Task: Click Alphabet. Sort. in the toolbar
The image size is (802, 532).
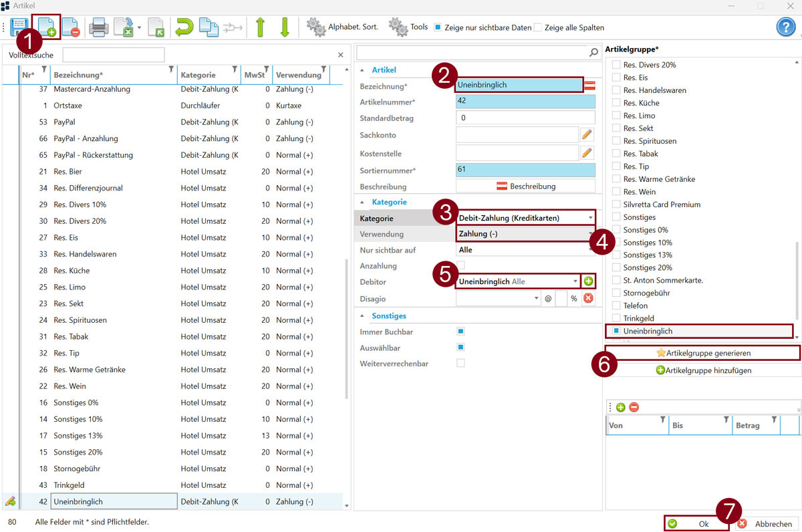Action: pos(342,27)
